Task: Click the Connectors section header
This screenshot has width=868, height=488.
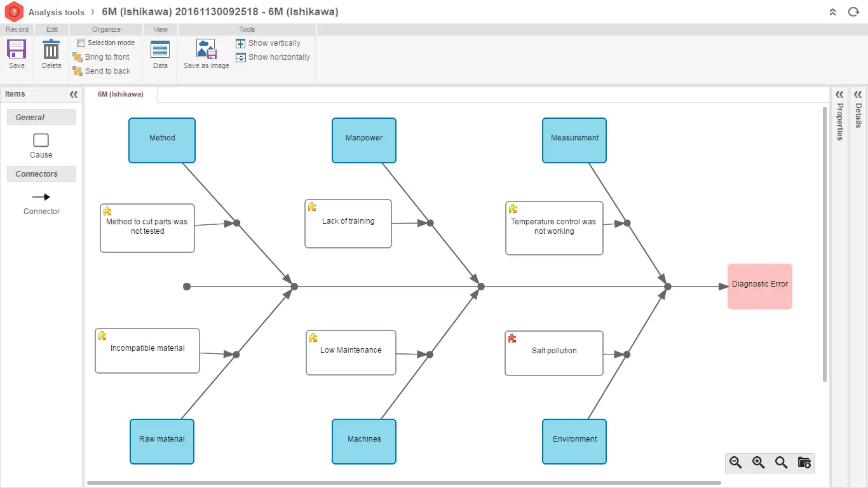Action: pos(41,174)
